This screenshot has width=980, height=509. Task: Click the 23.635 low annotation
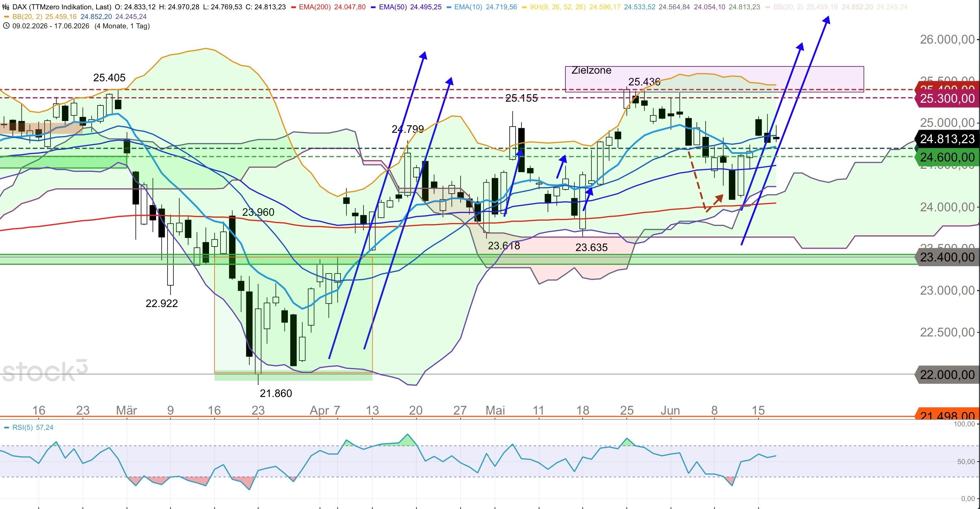(x=591, y=248)
